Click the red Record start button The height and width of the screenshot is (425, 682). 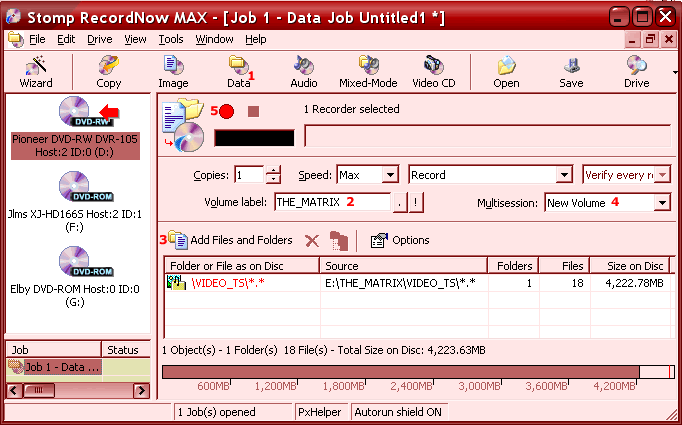coord(226,111)
